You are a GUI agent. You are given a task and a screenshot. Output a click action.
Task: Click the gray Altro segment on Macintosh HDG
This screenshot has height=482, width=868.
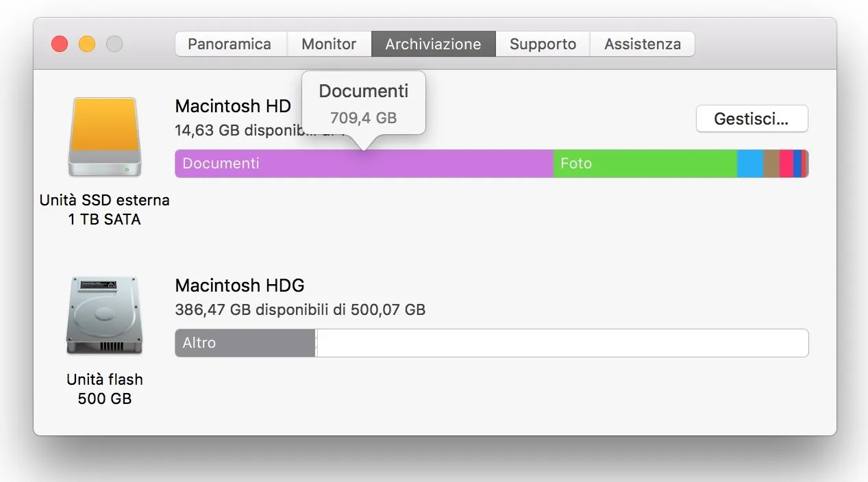243,342
